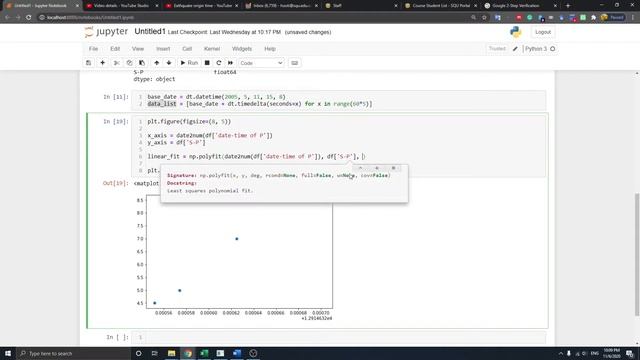Run the current cell
The image size is (640, 360).
(x=189, y=63)
